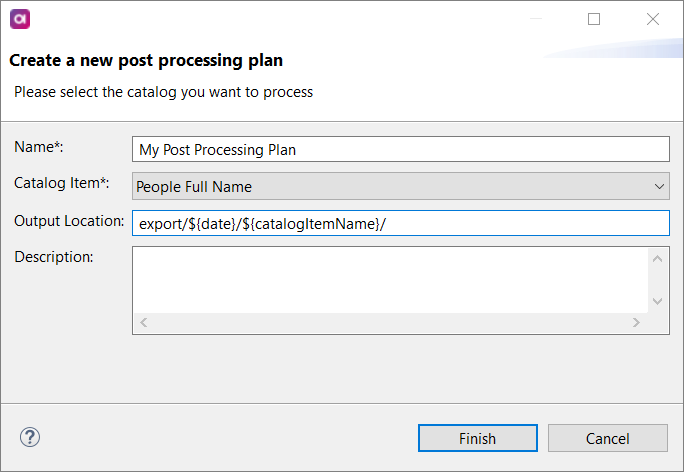
Task: Click the Output Location label
Action: pyautogui.click(x=68, y=220)
